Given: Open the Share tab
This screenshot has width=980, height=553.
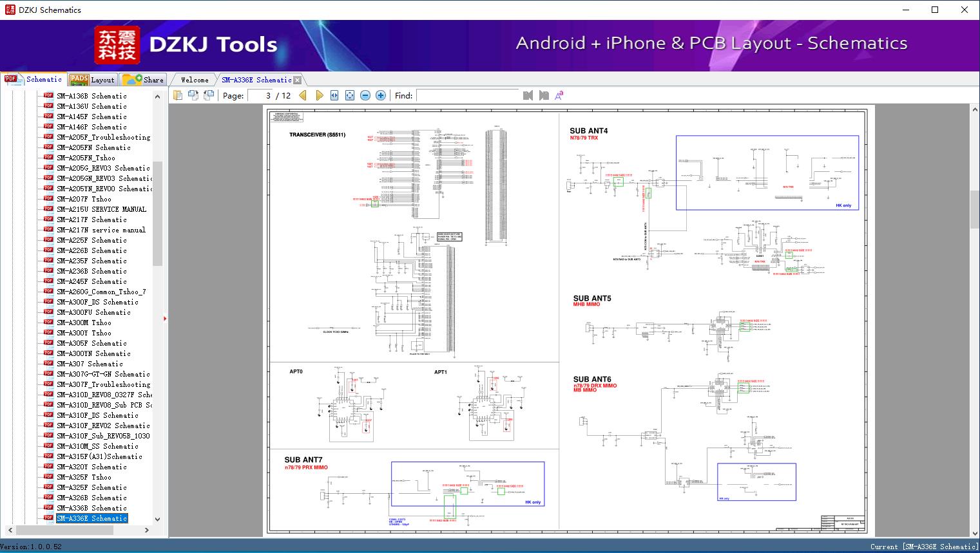Looking at the screenshot, I should tap(142, 80).
